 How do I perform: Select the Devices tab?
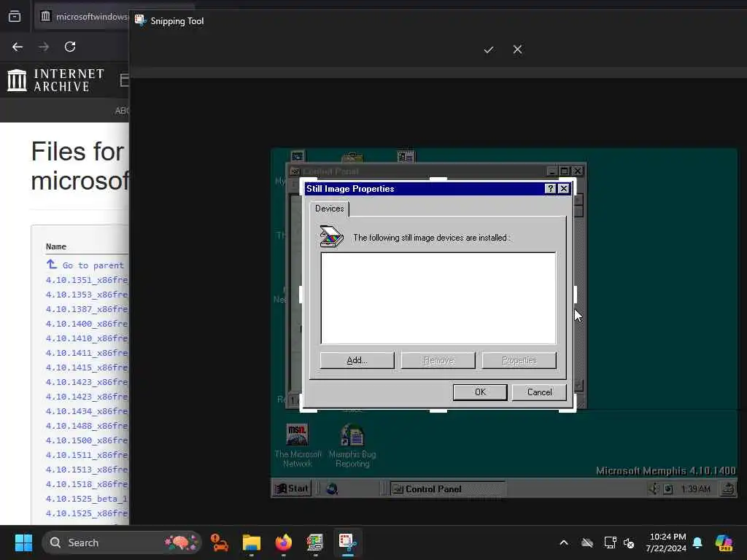coord(329,209)
